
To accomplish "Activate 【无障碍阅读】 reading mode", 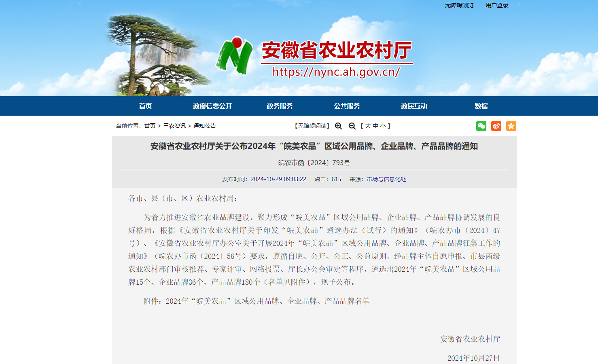I will point(312,126).
